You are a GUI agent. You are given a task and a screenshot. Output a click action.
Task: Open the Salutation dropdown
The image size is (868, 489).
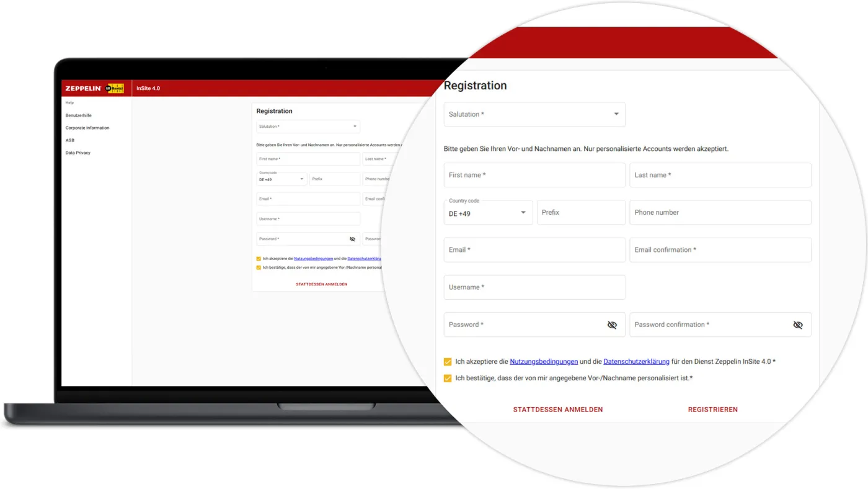coord(534,114)
